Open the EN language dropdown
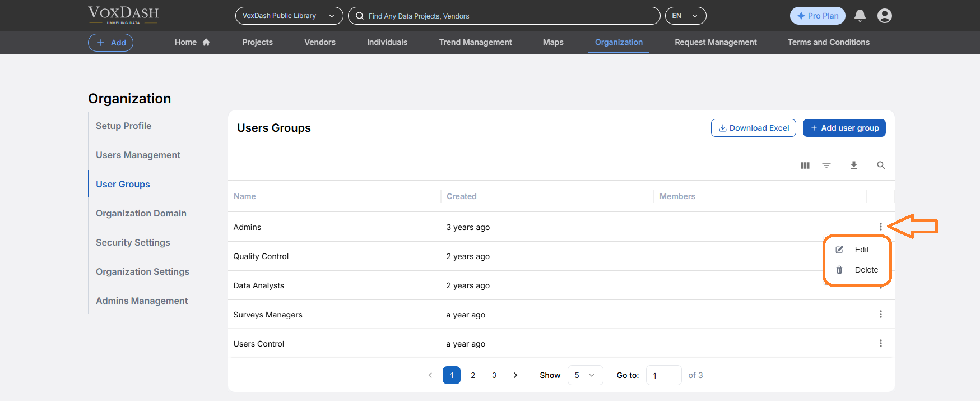This screenshot has height=401, width=980. [685, 16]
